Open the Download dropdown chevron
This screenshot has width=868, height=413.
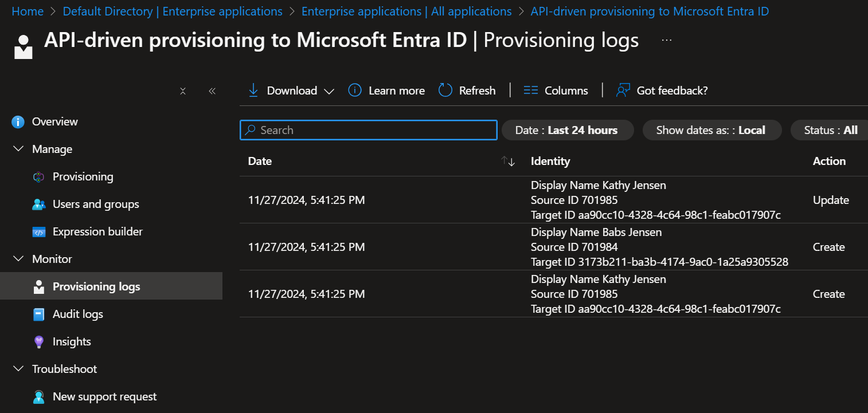329,92
